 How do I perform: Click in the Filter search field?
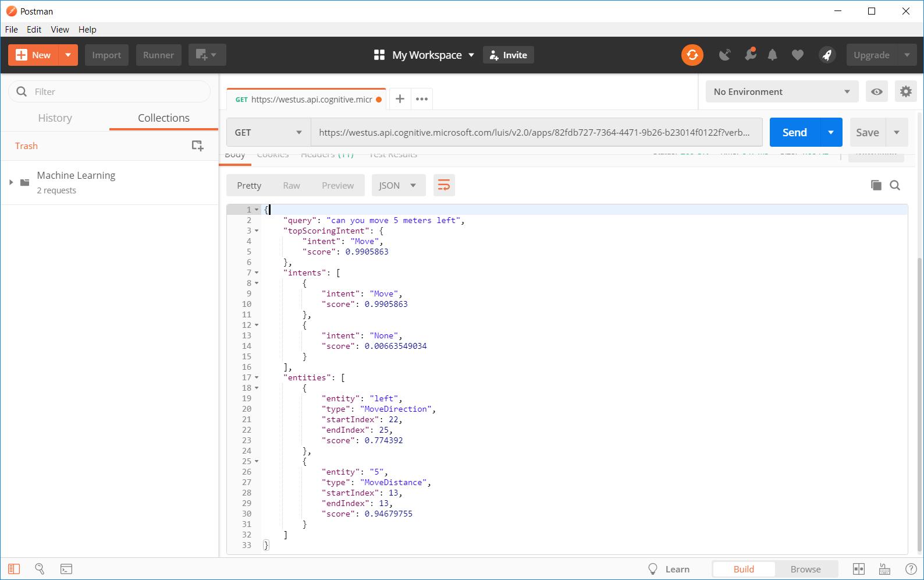click(x=109, y=91)
